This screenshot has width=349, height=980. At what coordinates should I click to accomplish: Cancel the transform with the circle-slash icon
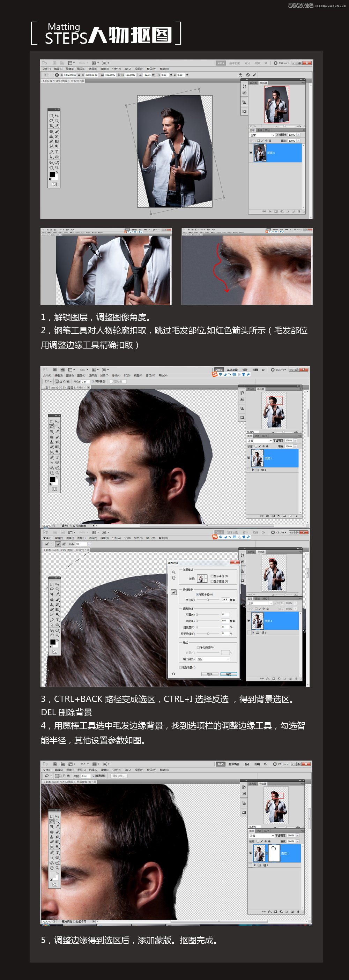tap(248, 75)
